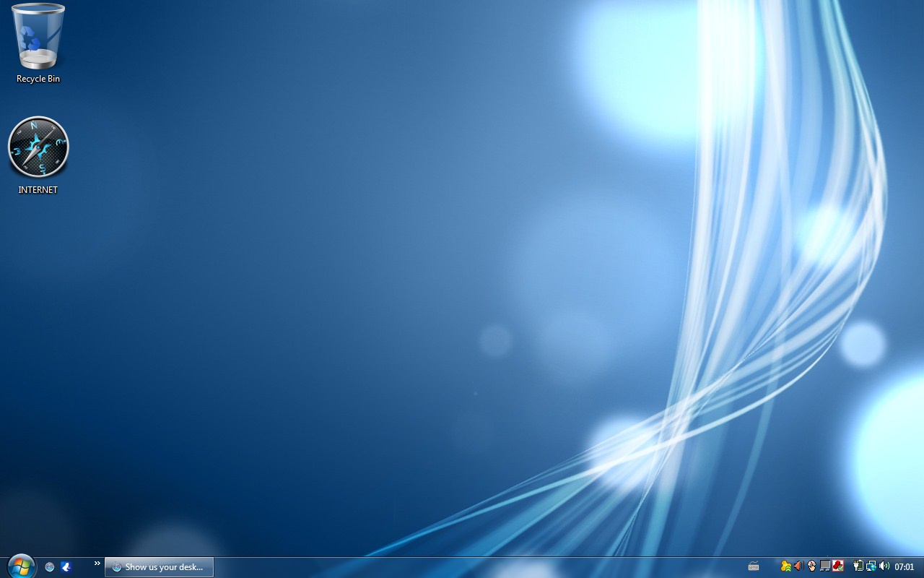This screenshot has width=924, height=578.
Task: Click the blue bird Quick Launch icon
Action: [66, 567]
